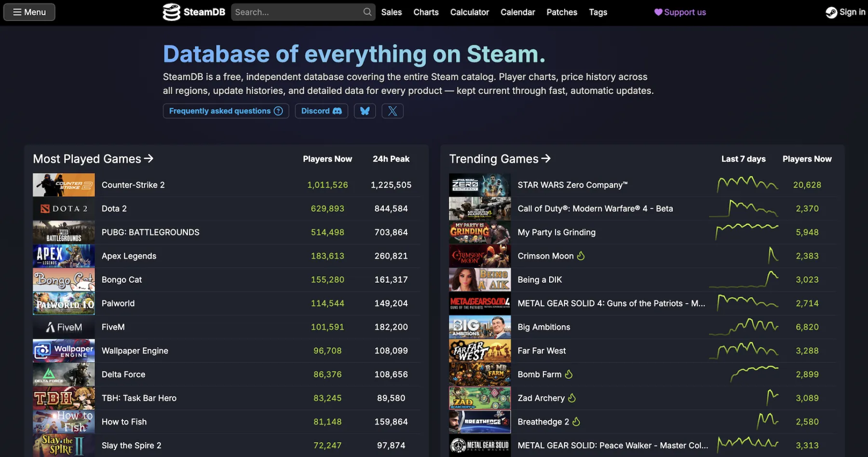
Task: Click the Being a DIK thumbnail
Action: coord(480,280)
